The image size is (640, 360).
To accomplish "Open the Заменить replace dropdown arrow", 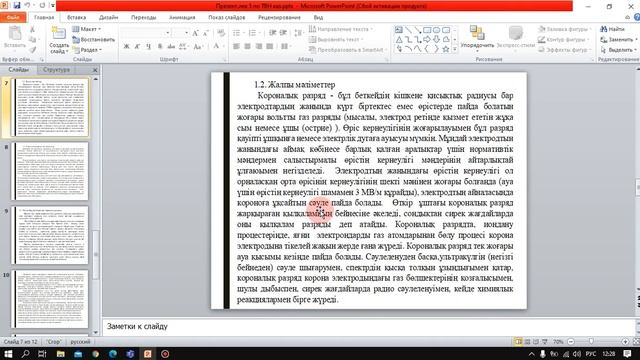I will (636, 40).
